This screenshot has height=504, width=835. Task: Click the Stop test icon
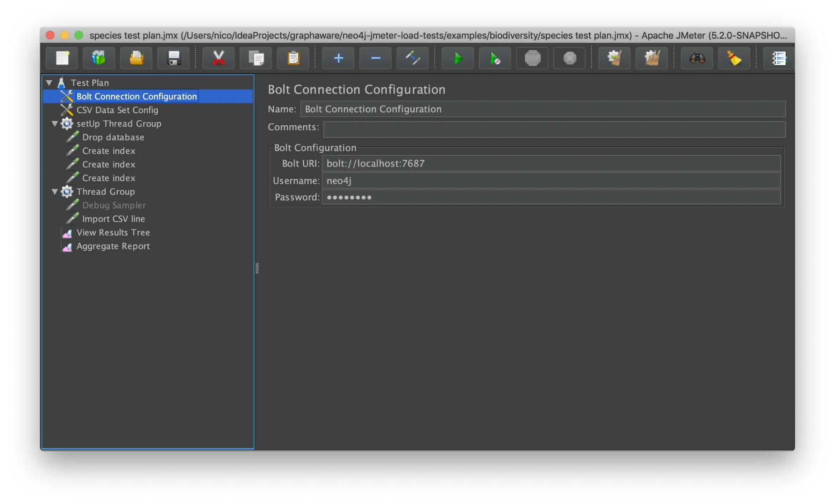533,58
